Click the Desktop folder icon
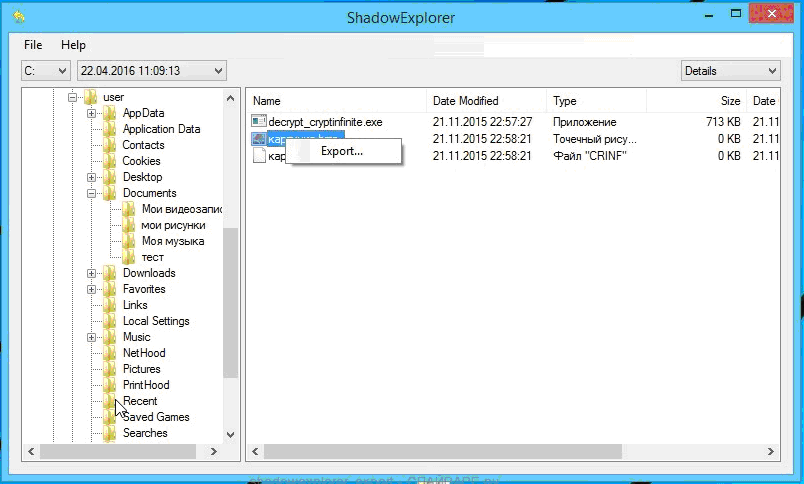Screen dimensions: 804x484 coord(109,177)
